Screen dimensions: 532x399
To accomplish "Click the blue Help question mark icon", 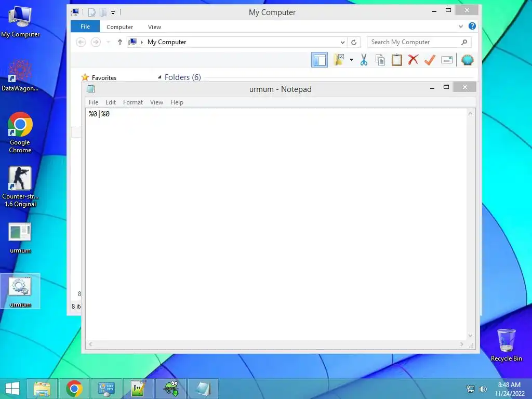I will click(x=472, y=26).
